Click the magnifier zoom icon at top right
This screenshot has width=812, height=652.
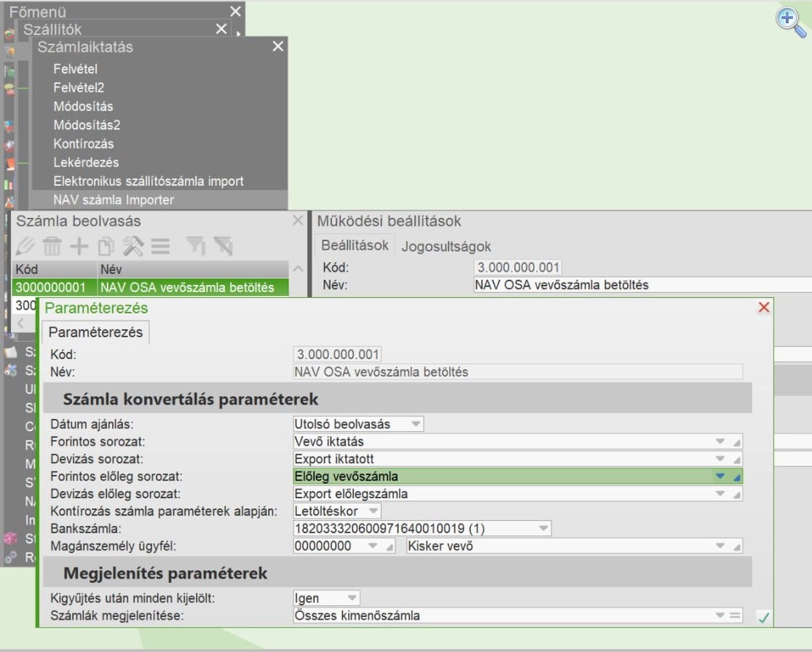pyautogui.click(x=789, y=20)
